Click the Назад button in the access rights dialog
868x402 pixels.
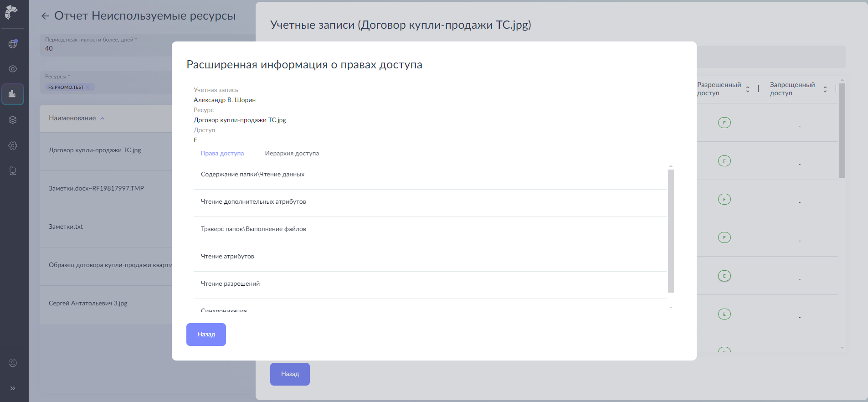coord(206,335)
